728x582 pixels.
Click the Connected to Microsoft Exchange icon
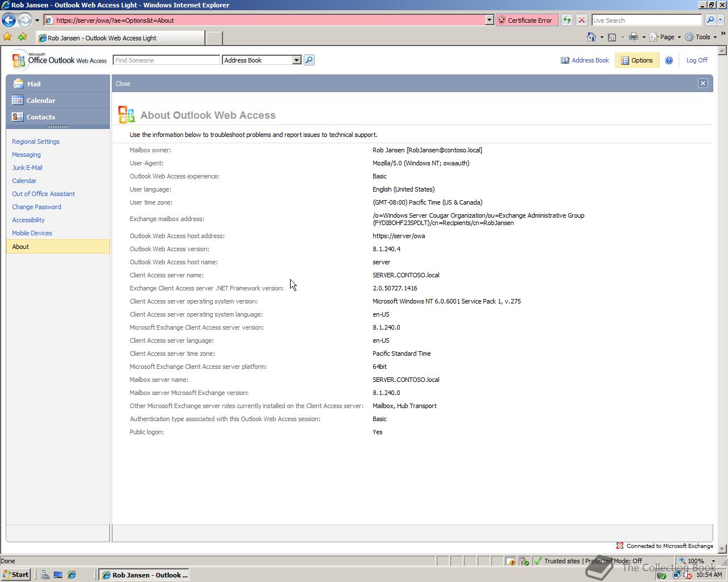point(620,546)
